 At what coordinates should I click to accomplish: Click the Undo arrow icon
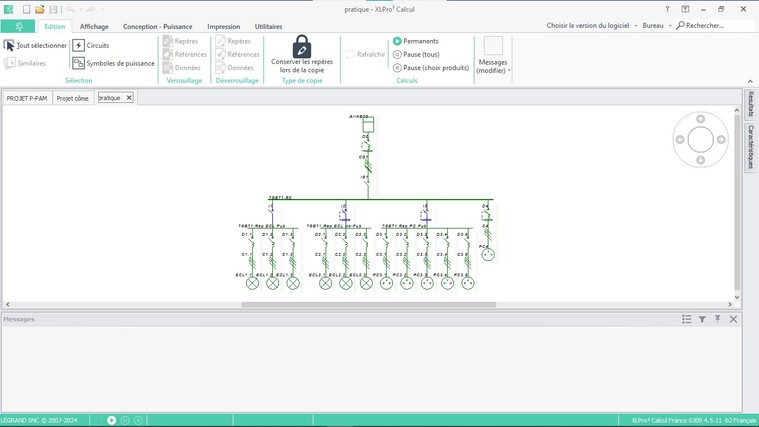70,9
